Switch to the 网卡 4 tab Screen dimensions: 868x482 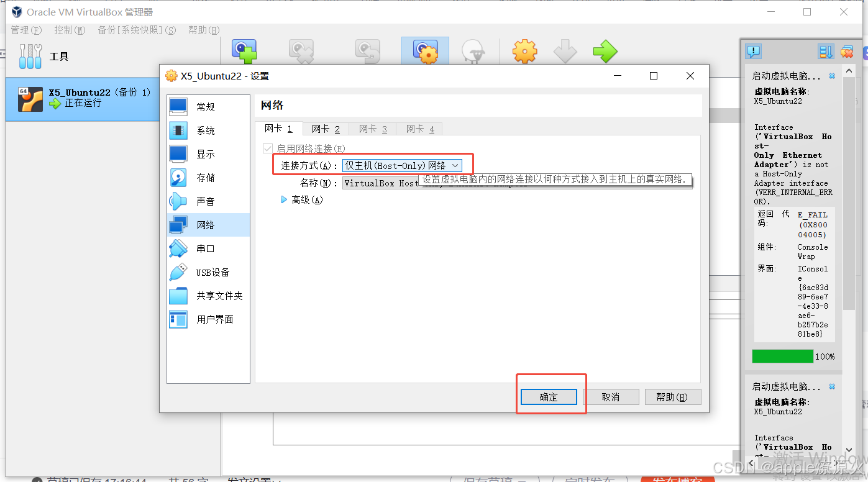pos(420,129)
